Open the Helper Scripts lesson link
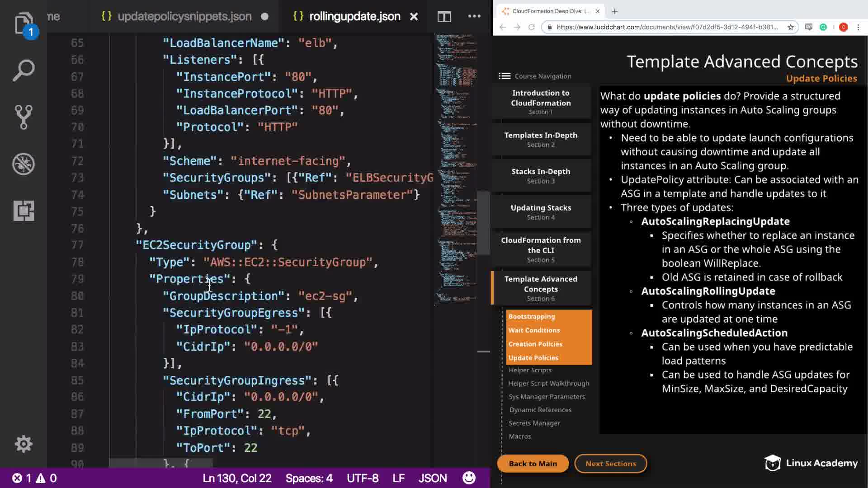This screenshot has width=868, height=488. tap(530, 370)
